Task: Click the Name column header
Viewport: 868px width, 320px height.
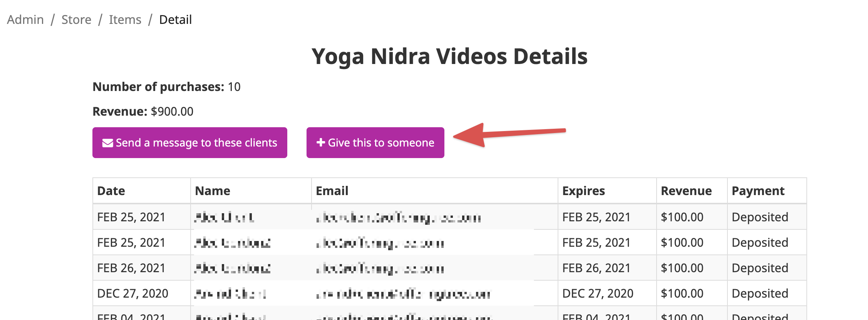Action: point(213,191)
